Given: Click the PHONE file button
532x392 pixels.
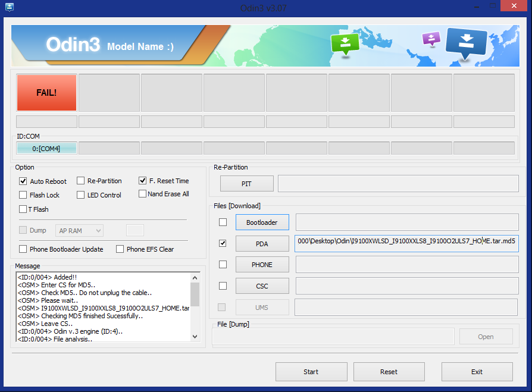Looking at the screenshot, I should 262,265.
